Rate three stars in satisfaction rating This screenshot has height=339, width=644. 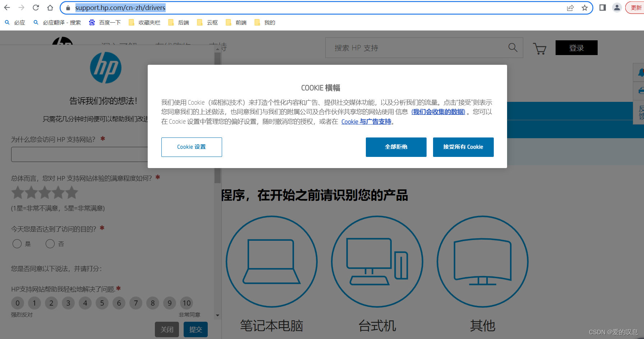click(x=45, y=193)
